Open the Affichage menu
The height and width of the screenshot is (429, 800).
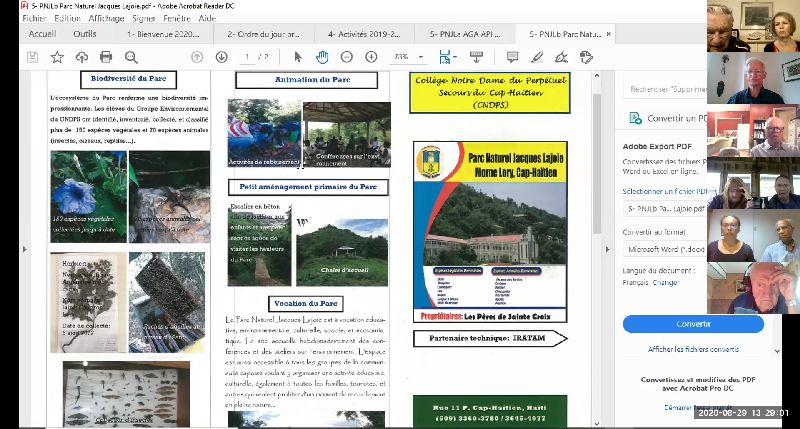click(x=106, y=18)
